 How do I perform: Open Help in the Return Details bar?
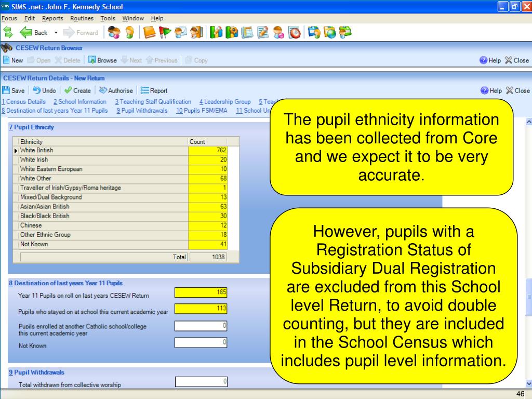(x=491, y=90)
